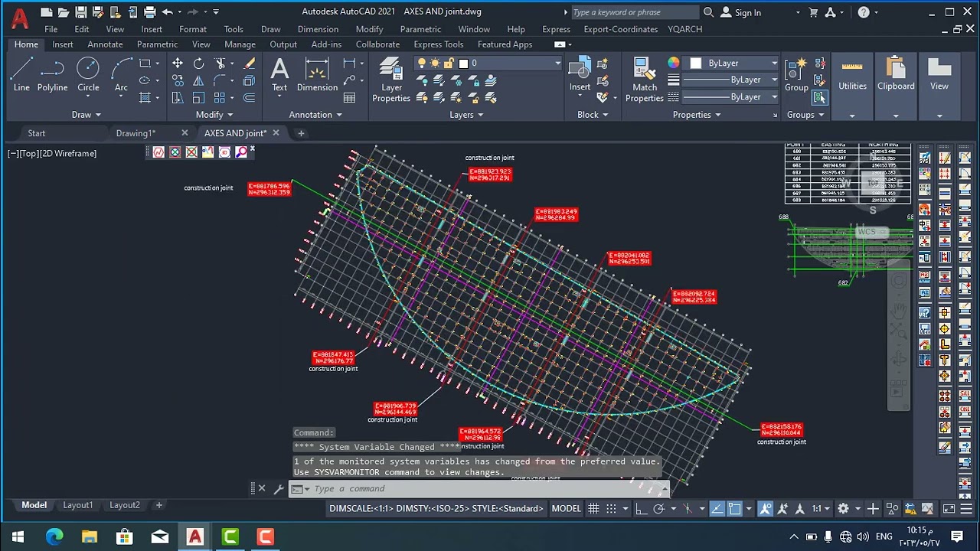Select the Offset tool
980x551 pixels.
click(x=249, y=98)
